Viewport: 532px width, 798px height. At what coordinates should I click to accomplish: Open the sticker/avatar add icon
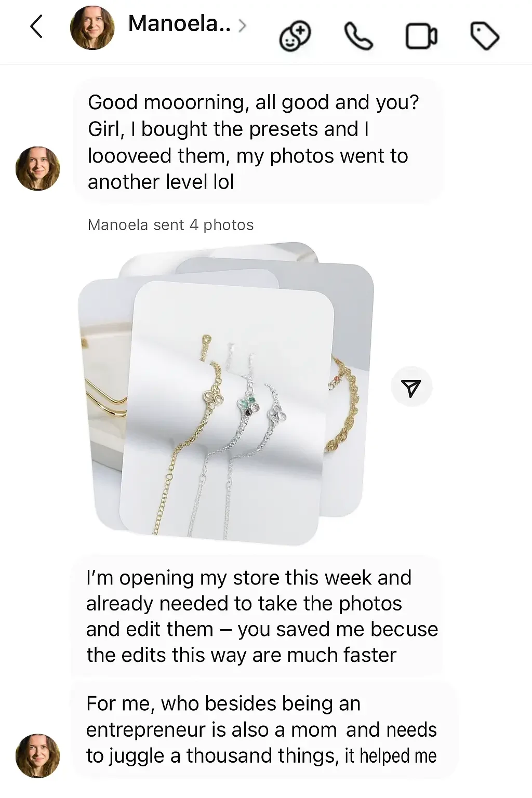[295, 36]
